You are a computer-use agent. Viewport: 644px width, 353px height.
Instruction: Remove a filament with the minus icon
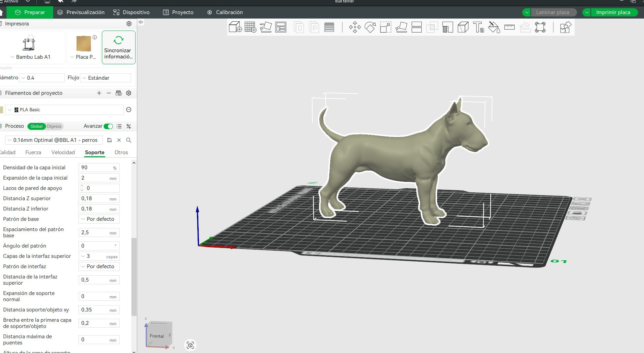pos(109,93)
